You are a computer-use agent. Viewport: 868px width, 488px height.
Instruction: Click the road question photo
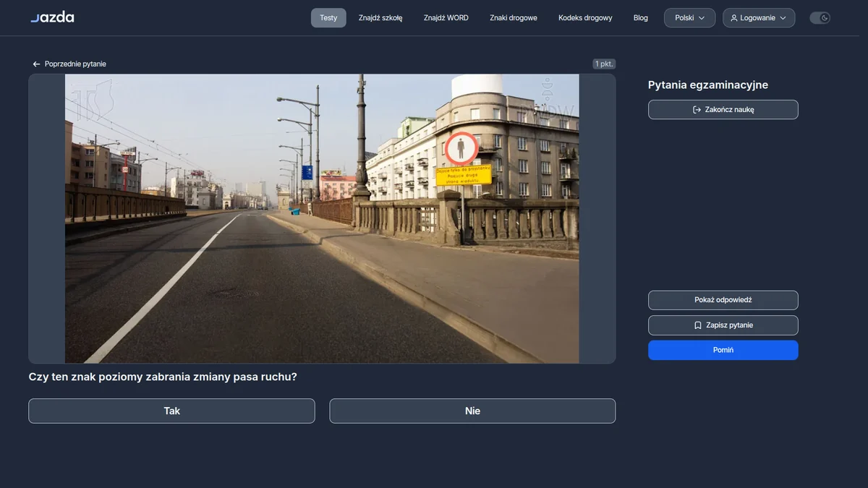point(322,218)
